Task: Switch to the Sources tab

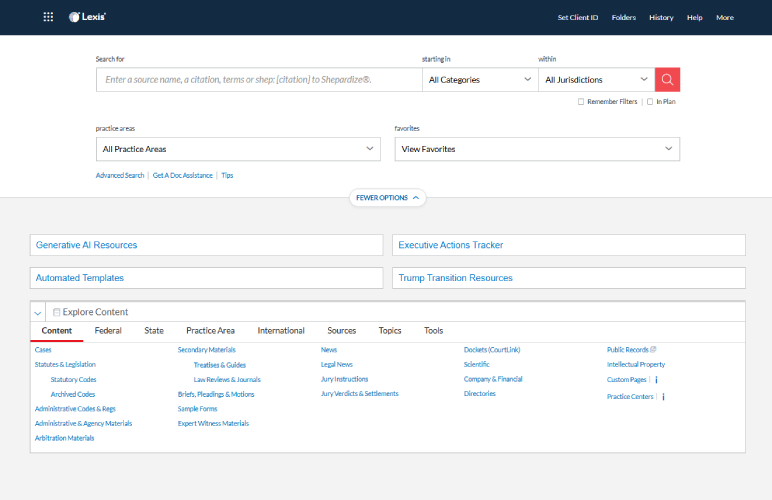Action: point(341,331)
